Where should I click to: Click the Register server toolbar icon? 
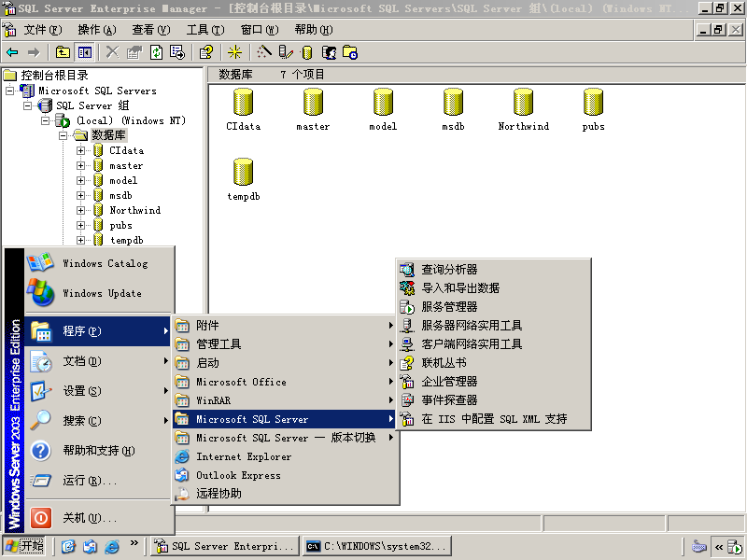click(286, 52)
